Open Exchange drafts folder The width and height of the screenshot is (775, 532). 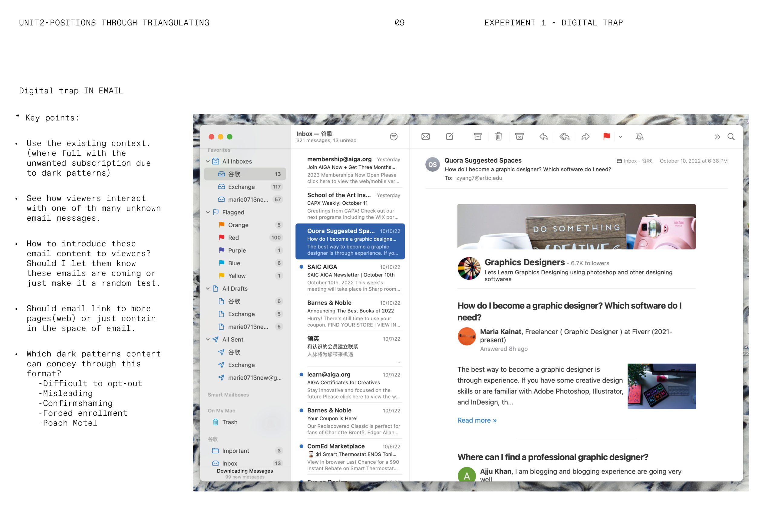click(245, 314)
